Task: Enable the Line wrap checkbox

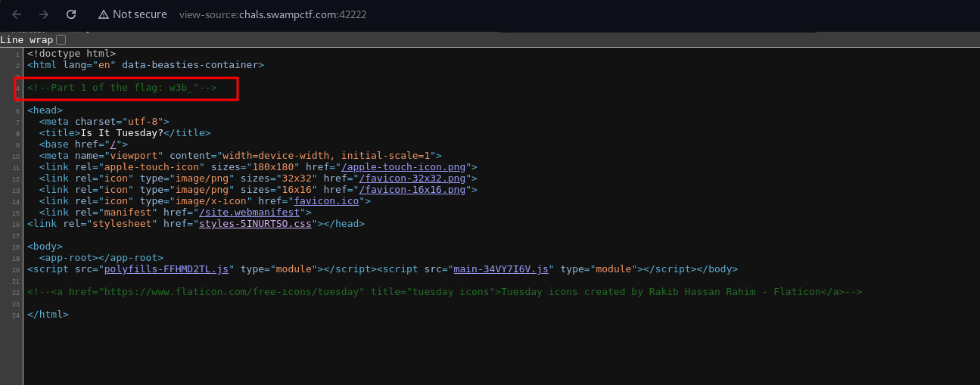Action: 61,39
